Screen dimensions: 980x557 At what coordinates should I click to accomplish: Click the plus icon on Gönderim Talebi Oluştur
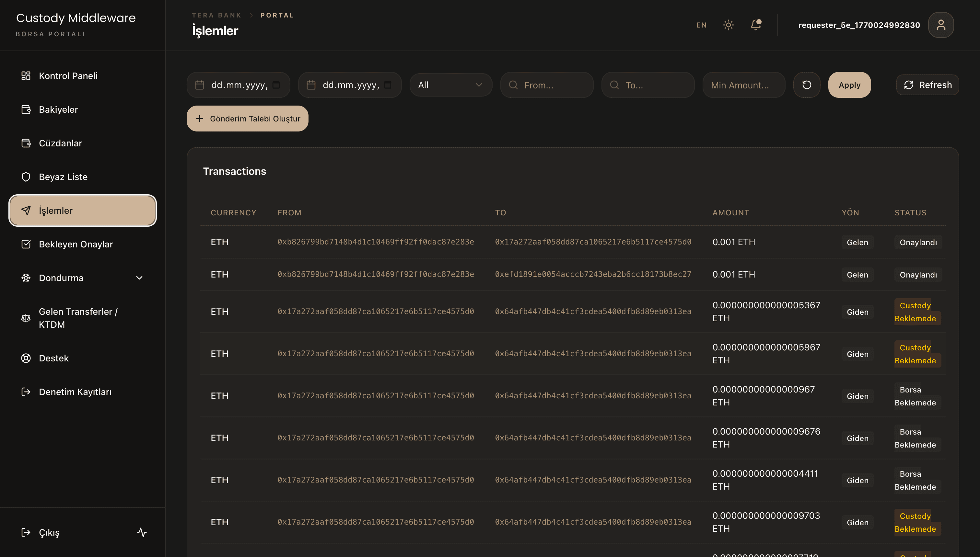coord(199,119)
